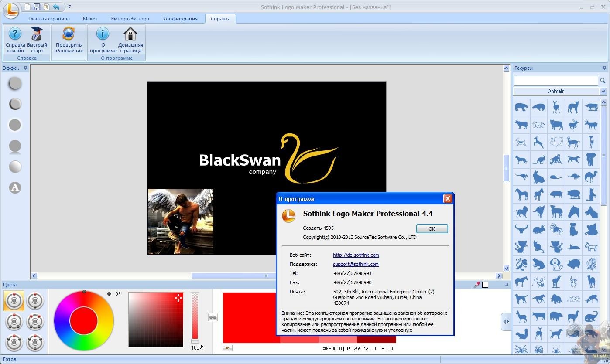
Task: Launch the Быстрый старт tutorial
Action: pos(37,40)
